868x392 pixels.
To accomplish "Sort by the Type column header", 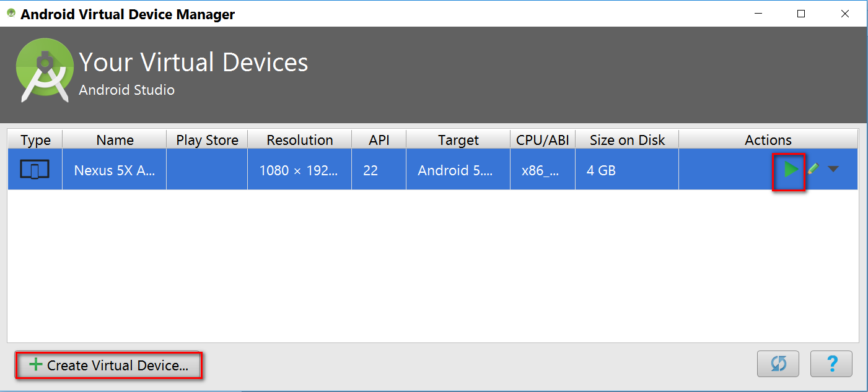I will [x=35, y=140].
